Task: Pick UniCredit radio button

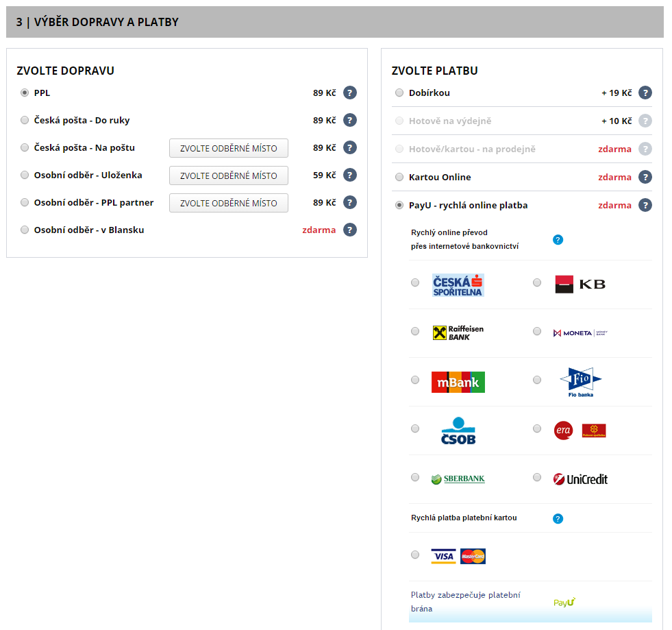Action: coord(536,477)
